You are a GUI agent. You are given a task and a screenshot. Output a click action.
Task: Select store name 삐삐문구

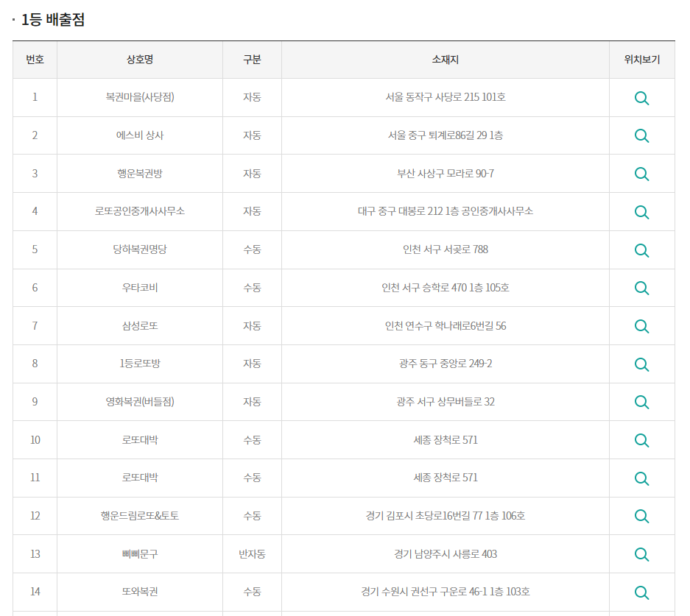140,553
